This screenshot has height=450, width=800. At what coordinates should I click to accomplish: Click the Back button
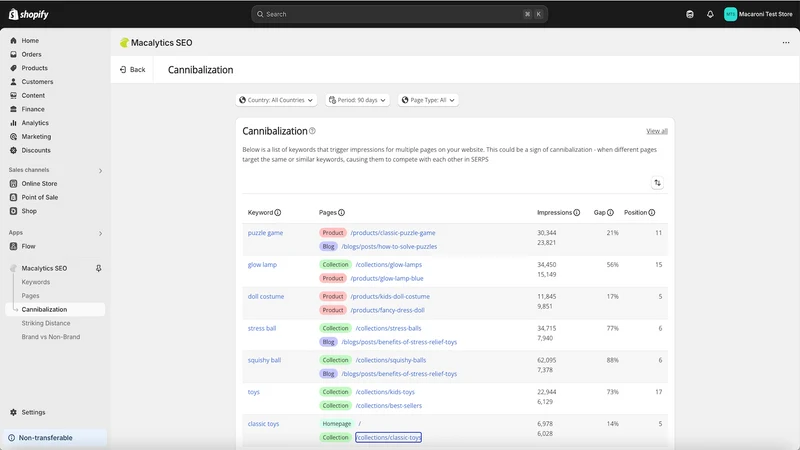point(132,69)
